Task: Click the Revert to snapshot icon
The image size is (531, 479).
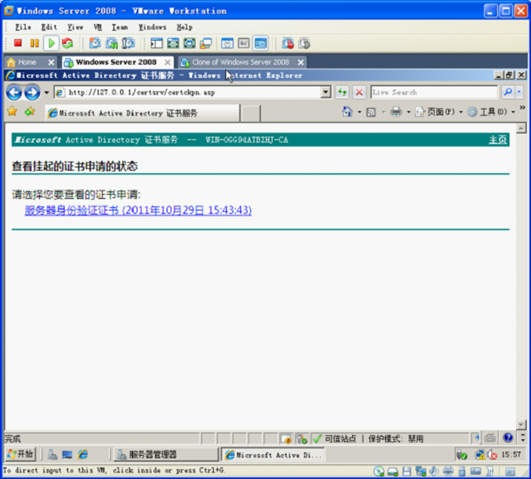Action: click(111, 43)
